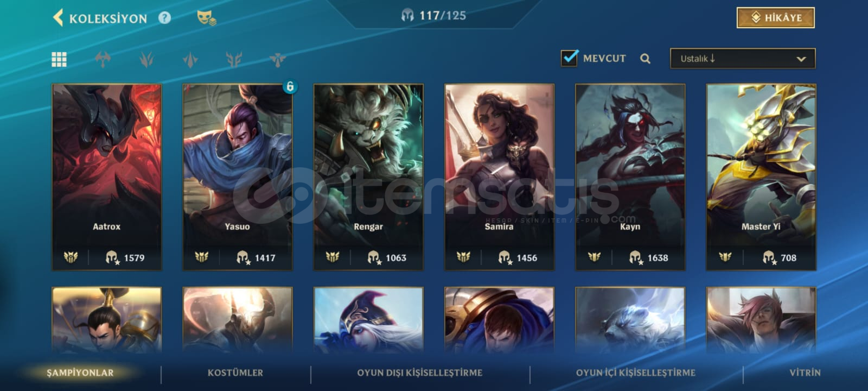This screenshot has height=391, width=868.
Task: Filter champions by third role emblem
Action: [190, 59]
